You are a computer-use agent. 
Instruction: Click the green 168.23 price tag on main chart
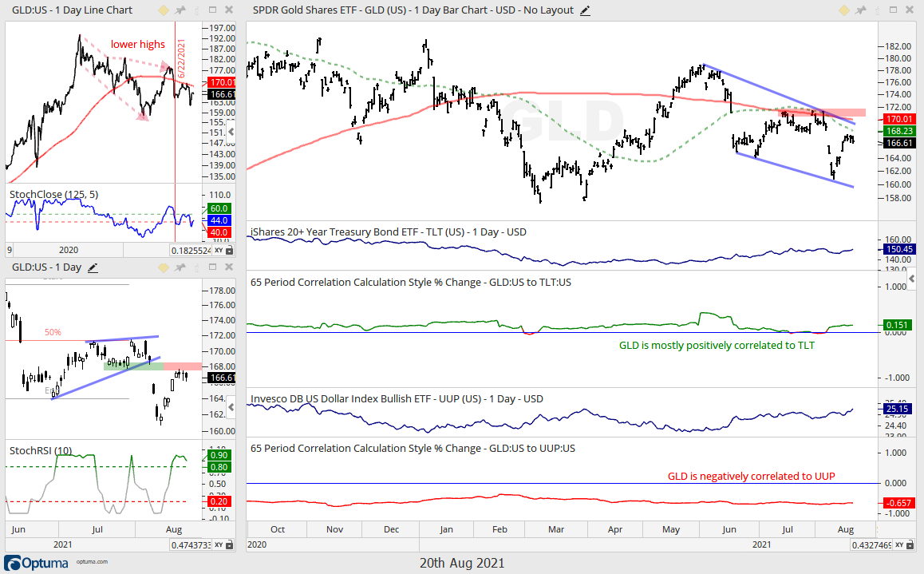[900, 131]
